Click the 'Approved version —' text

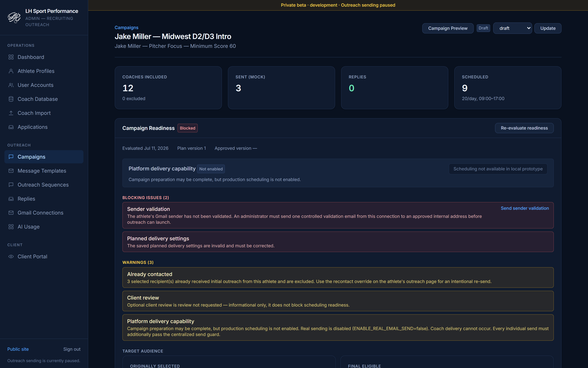[236, 148]
